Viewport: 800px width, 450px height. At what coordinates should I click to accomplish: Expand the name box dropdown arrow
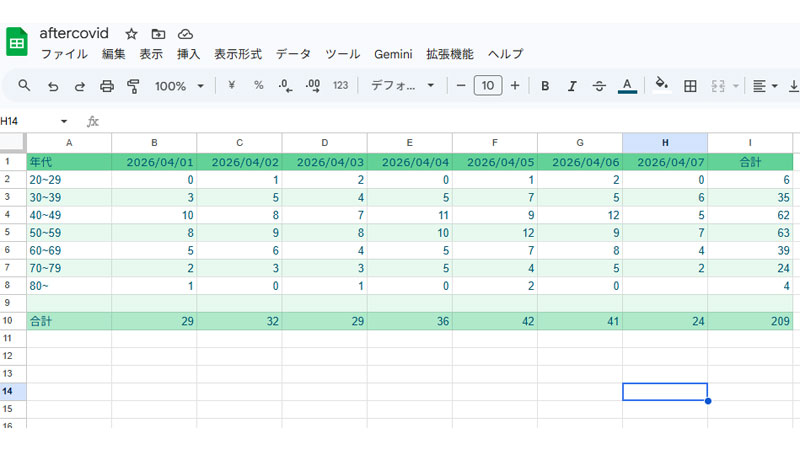pos(64,121)
